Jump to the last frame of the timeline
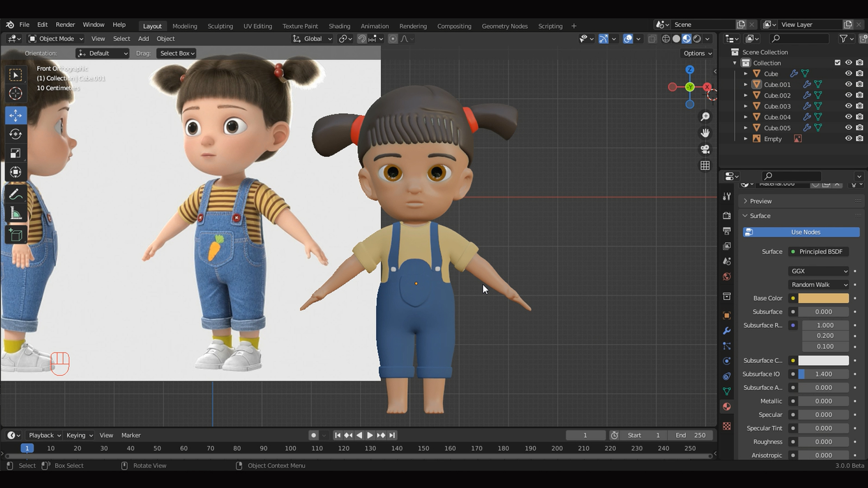Viewport: 868px width, 488px height. pos(392,435)
